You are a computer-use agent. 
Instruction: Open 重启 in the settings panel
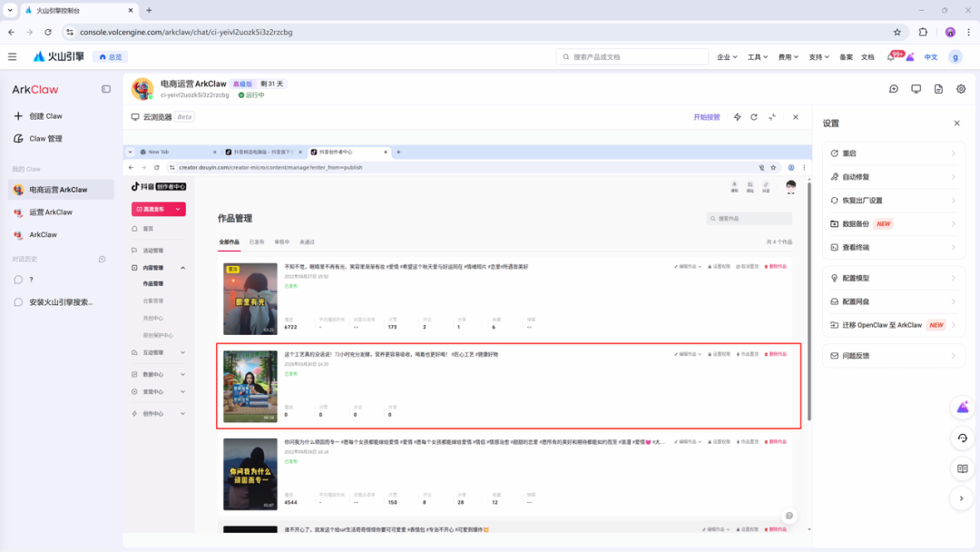[894, 153]
